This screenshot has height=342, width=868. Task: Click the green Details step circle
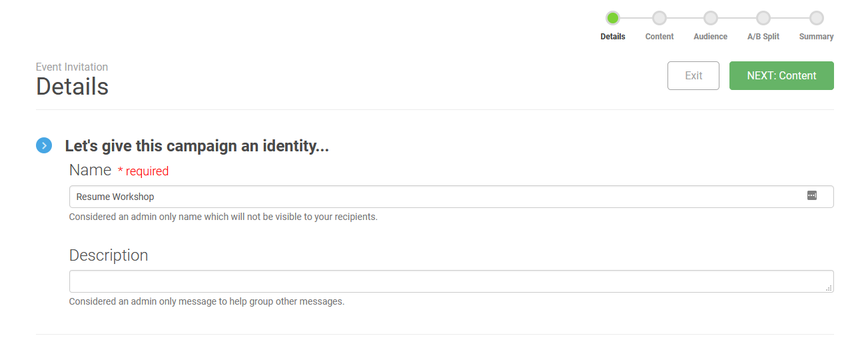[612, 18]
